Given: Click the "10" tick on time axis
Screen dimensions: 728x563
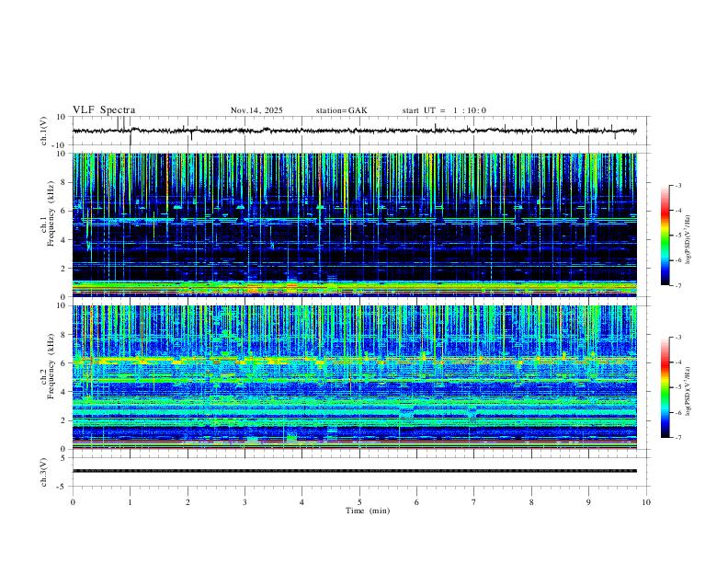Looking at the screenshot, I should coord(646,502).
